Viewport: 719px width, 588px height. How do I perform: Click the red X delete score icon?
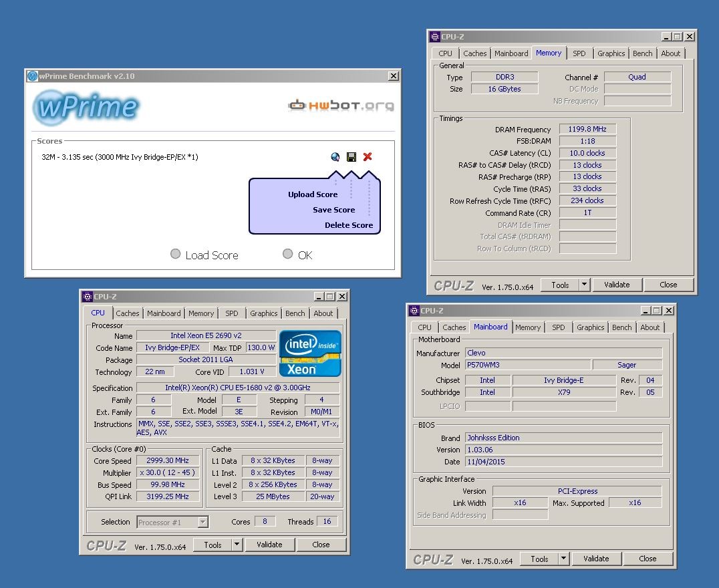pos(368,157)
